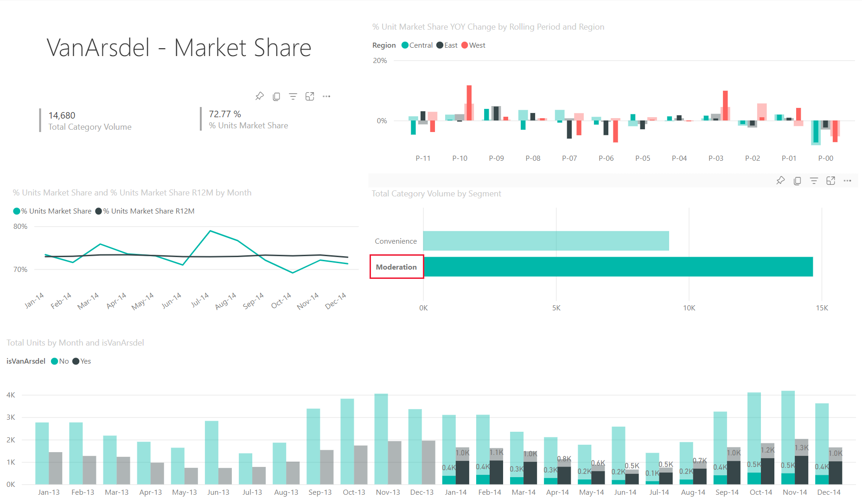The height and width of the screenshot is (504, 862).
Task: Click the VanArsdel - Market Share title
Action: 179,48
